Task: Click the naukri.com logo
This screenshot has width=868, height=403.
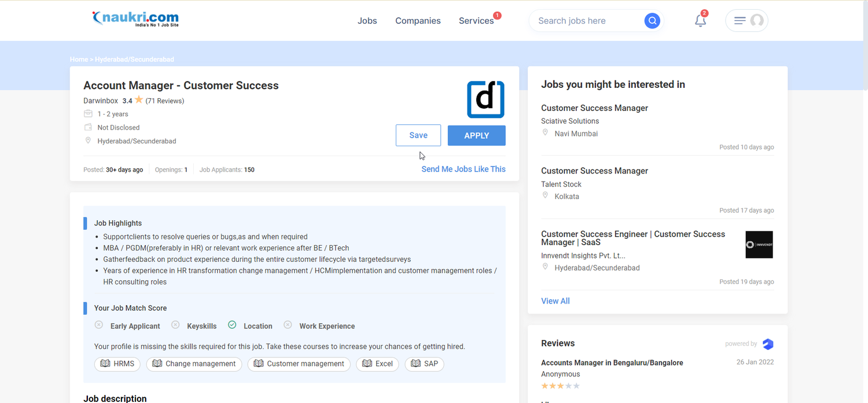Action: pyautogui.click(x=135, y=19)
